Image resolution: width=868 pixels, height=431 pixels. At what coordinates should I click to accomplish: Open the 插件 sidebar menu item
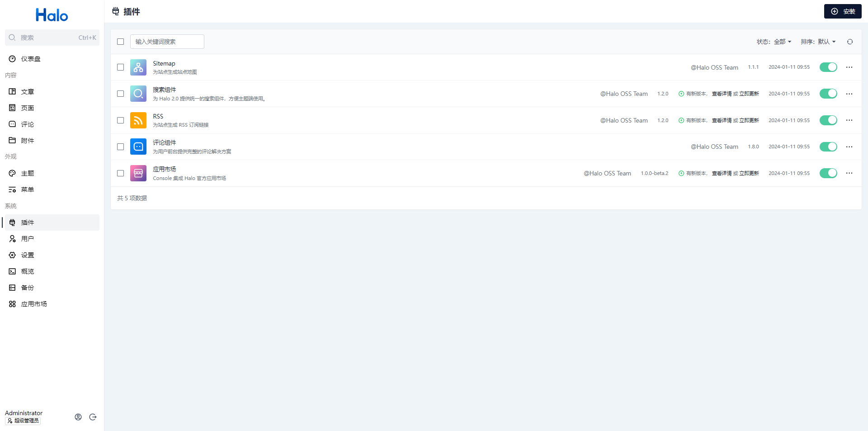coord(52,223)
